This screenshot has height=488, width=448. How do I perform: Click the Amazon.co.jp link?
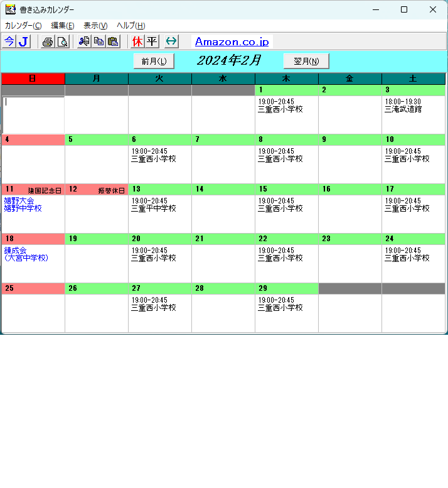coord(232,41)
